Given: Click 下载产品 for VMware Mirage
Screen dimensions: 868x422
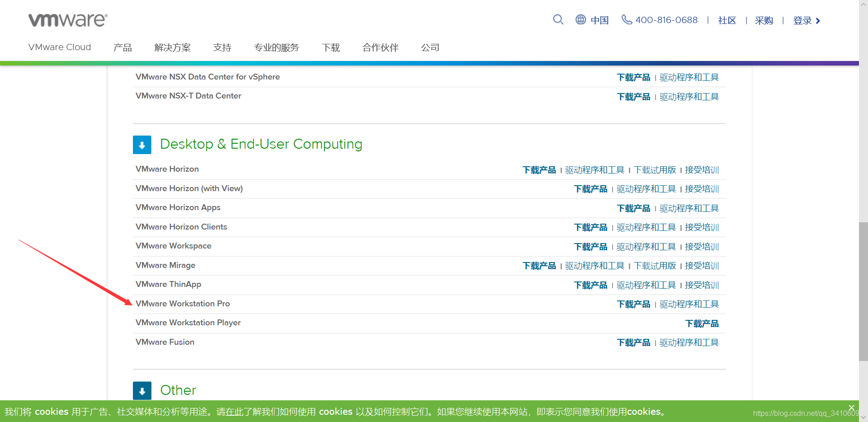Looking at the screenshot, I should pos(539,266).
